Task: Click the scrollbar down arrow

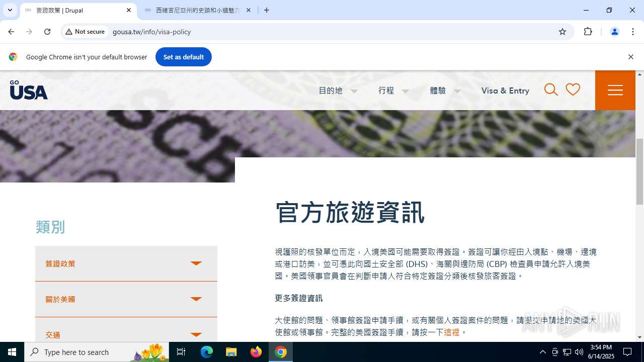Action: (x=639, y=337)
